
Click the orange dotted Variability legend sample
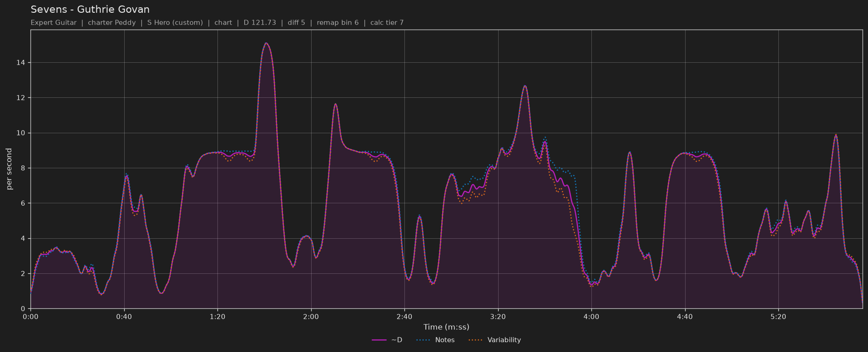(476, 340)
